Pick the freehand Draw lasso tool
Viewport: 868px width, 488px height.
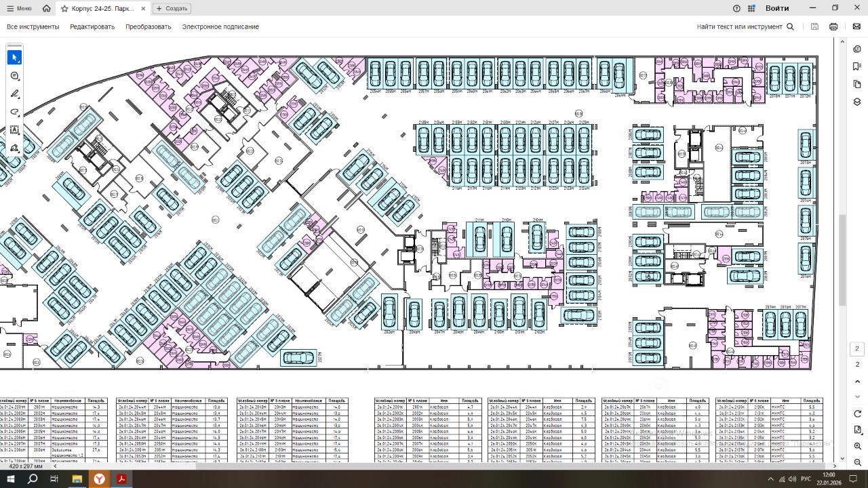click(14, 112)
